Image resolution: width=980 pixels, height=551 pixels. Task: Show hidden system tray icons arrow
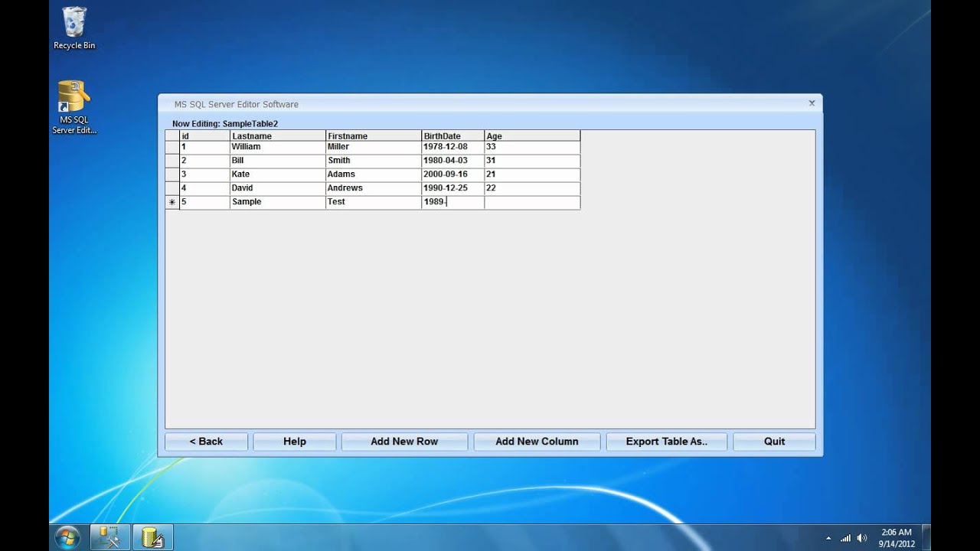(x=828, y=538)
